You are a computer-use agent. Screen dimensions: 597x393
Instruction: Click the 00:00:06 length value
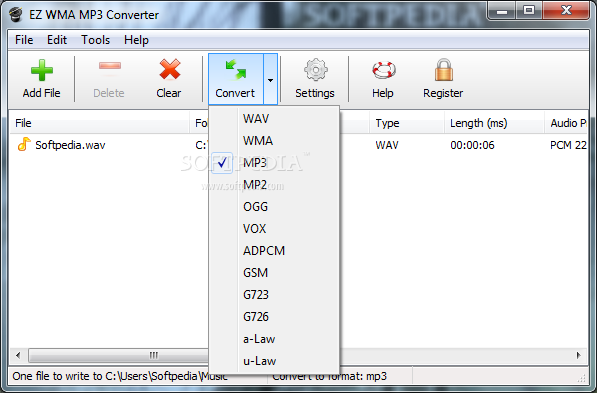click(472, 145)
